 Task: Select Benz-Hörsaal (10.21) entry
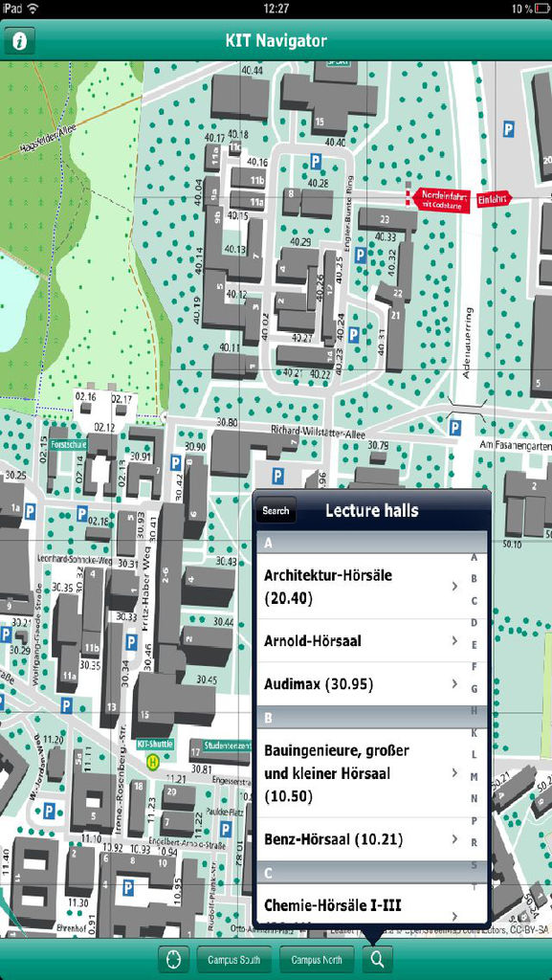tap(364, 838)
